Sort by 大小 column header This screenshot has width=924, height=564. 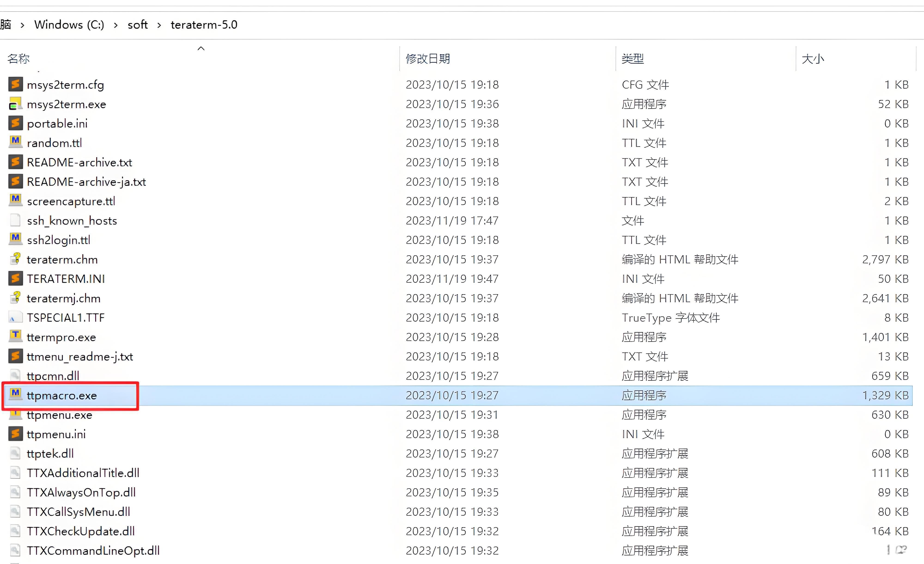click(813, 58)
